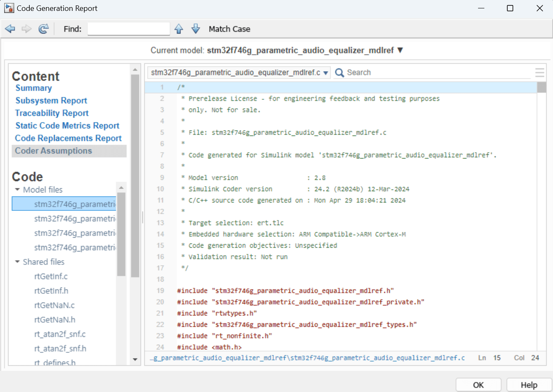Select Coder Assumptions in Content list
This screenshot has width=553, height=392.
(x=54, y=151)
